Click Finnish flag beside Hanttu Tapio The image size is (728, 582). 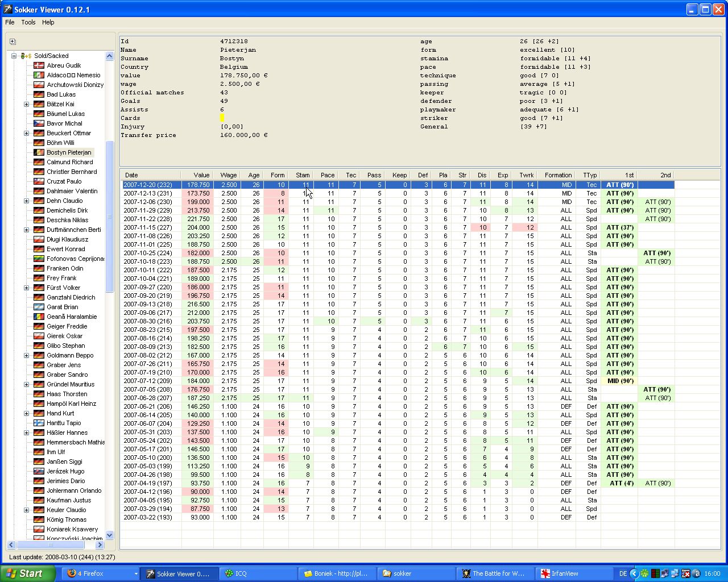tap(39, 423)
